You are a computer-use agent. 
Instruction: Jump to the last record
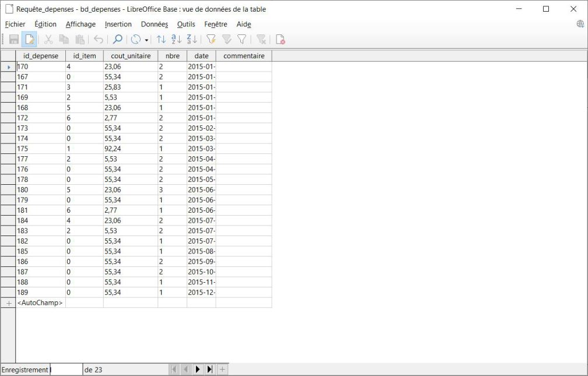coord(209,370)
